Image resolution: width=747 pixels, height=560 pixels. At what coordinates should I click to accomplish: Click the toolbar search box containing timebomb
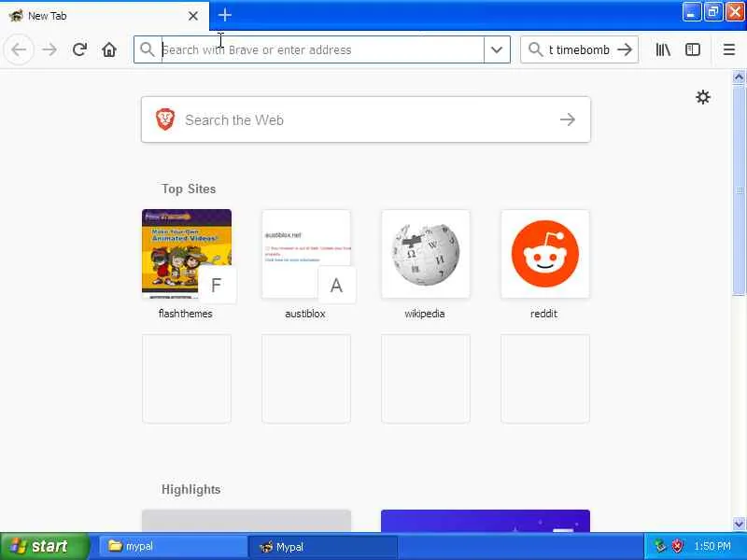click(579, 49)
